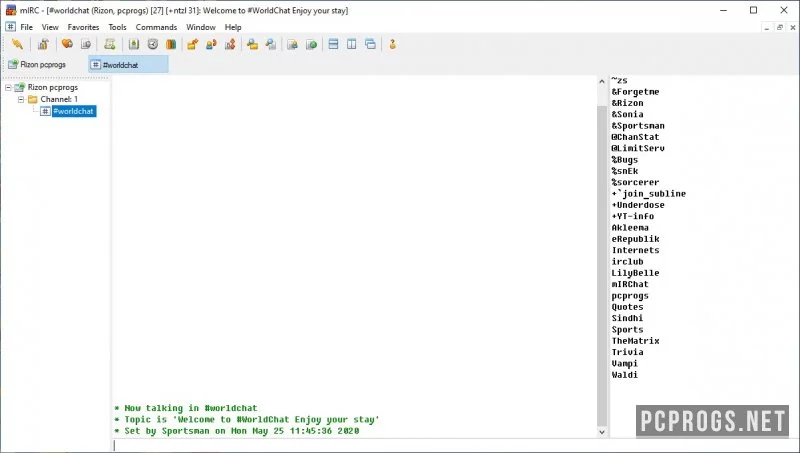
Task: Select %Bugs in the nick list
Action: pyautogui.click(x=624, y=160)
